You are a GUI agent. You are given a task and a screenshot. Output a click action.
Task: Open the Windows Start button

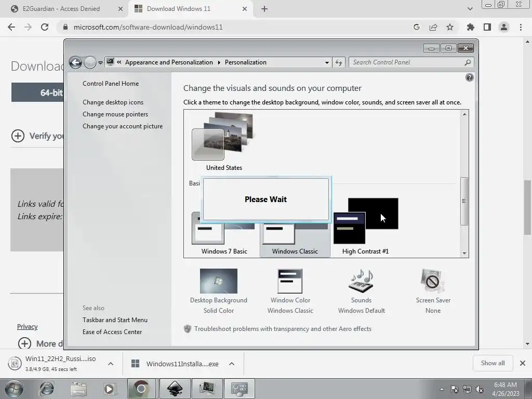[x=14, y=389]
